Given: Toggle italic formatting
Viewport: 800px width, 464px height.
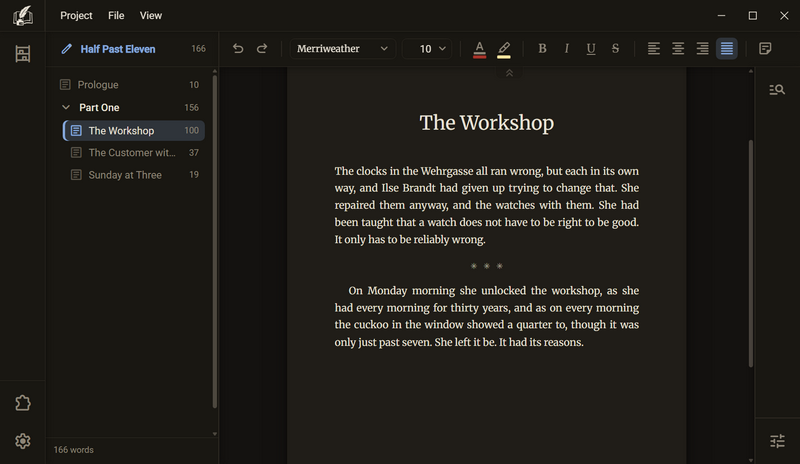Looking at the screenshot, I should pyautogui.click(x=566, y=48).
